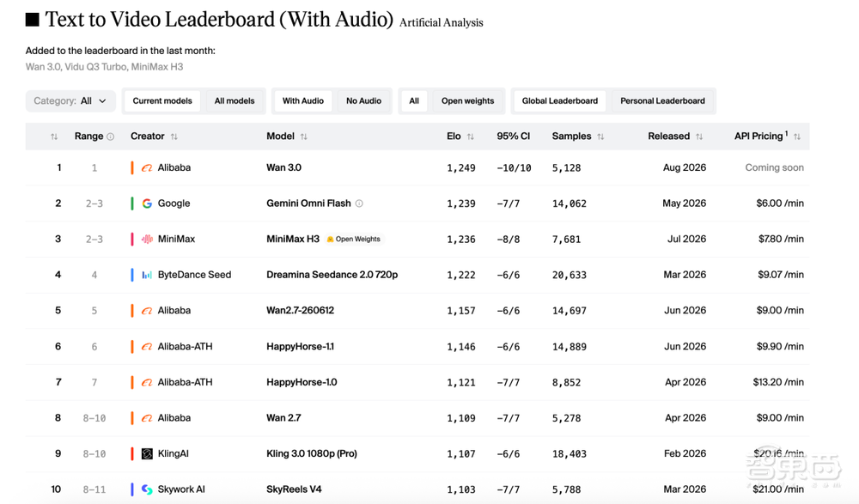Sort by rank column arrows
This screenshot has height=504, width=859.
tap(53, 137)
